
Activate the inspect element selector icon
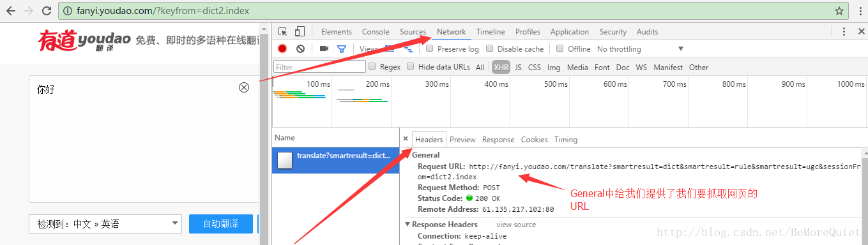pos(283,32)
